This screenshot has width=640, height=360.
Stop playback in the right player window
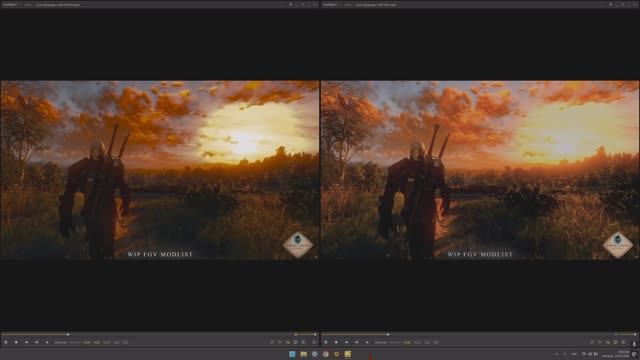click(x=336, y=342)
